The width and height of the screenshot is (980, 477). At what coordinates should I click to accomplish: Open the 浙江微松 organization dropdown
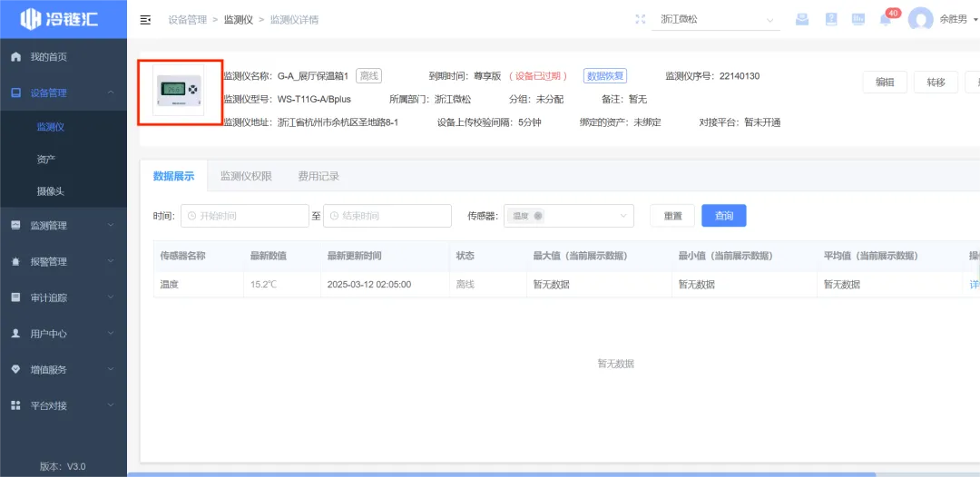click(716, 19)
